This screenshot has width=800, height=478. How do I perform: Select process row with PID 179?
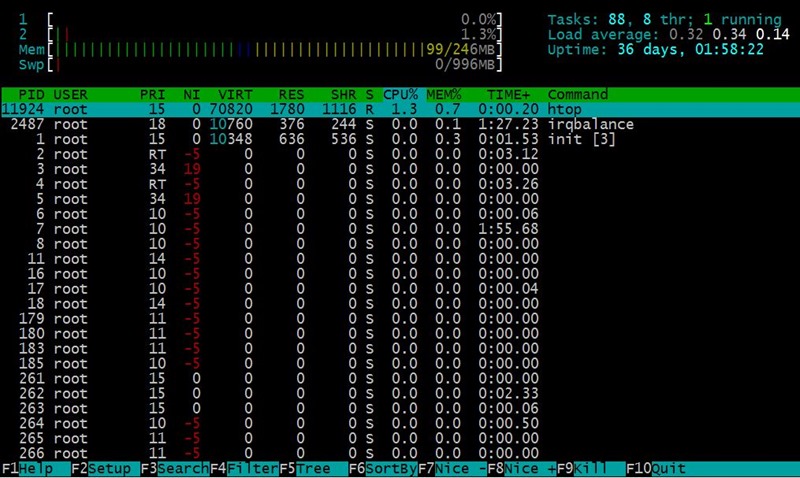tap(400, 319)
